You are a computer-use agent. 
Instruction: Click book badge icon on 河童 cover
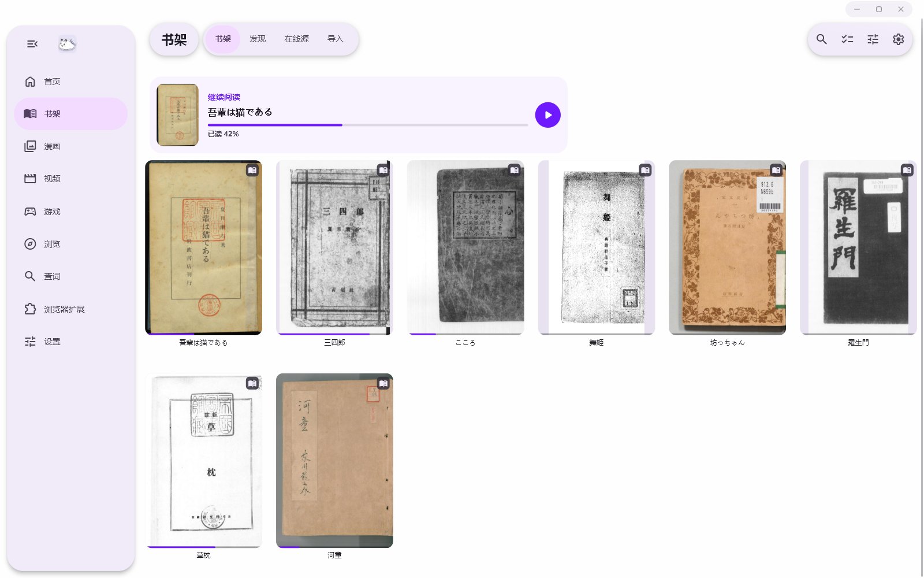coord(383,383)
